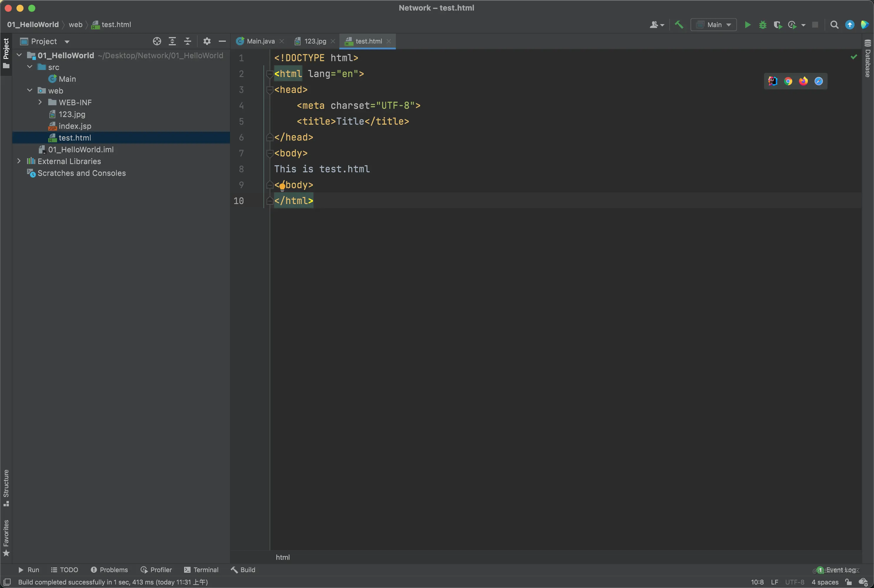
Task: Expand the WEB-INF folder
Action: pyautogui.click(x=40, y=102)
